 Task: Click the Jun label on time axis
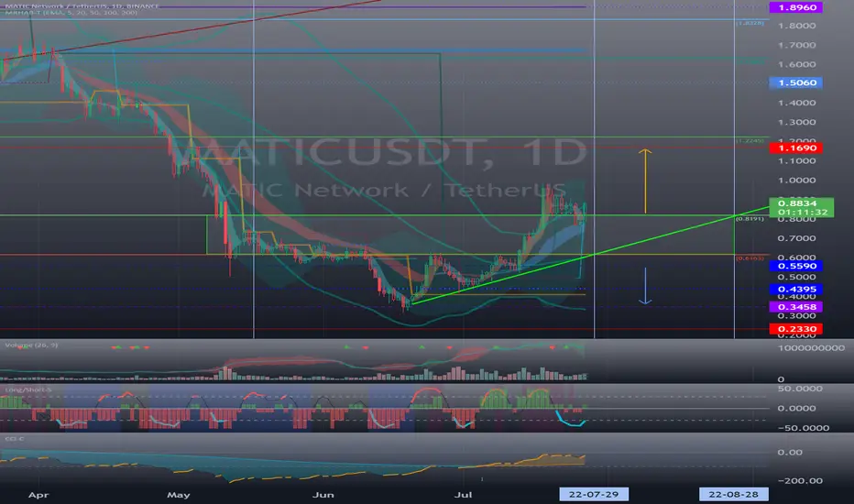coord(323,495)
